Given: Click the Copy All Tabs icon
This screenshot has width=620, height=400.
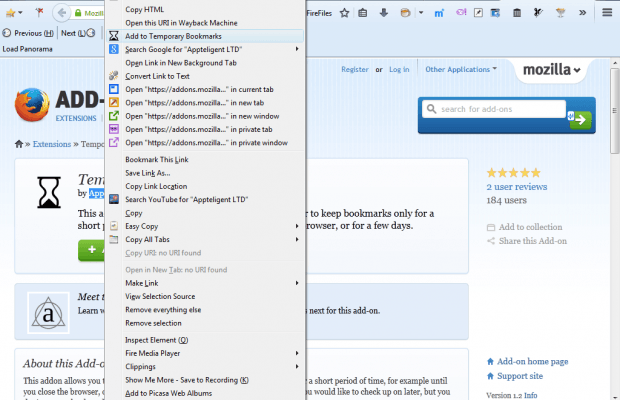Looking at the screenshot, I should click(113, 239).
